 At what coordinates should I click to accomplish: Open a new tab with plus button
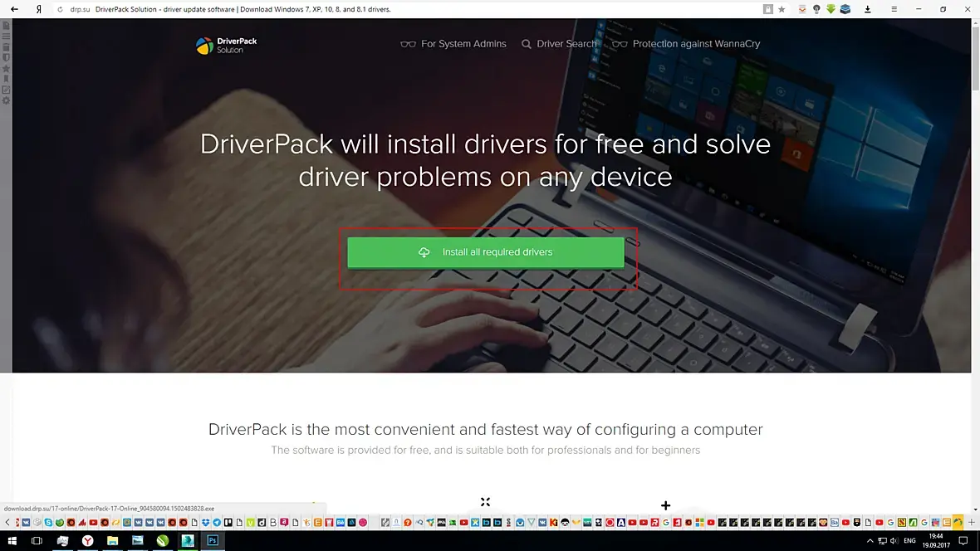[x=971, y=522]
